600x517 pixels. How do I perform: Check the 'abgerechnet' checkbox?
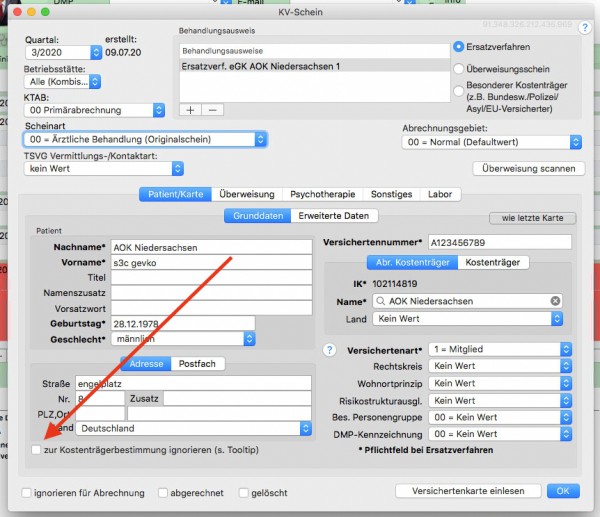pyautogui.click(x=163, y=493)
